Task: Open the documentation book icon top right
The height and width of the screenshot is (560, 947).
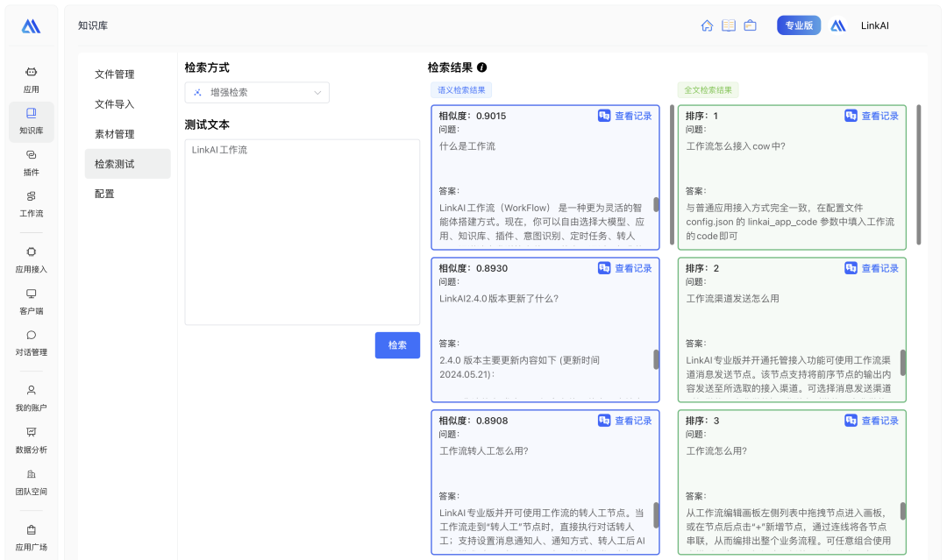Action: tap(729, 25)
